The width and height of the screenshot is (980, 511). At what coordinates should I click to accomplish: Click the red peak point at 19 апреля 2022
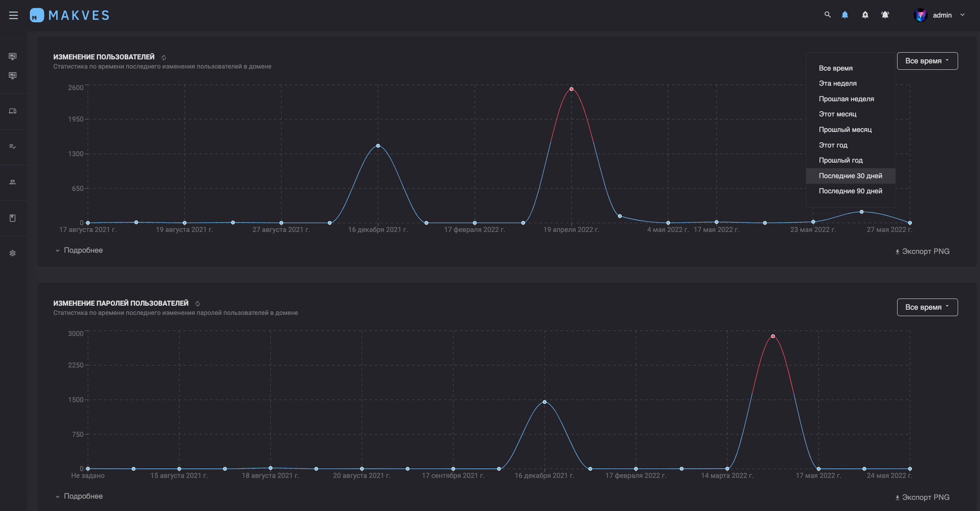pyautogui.click(x=571, y=89)
